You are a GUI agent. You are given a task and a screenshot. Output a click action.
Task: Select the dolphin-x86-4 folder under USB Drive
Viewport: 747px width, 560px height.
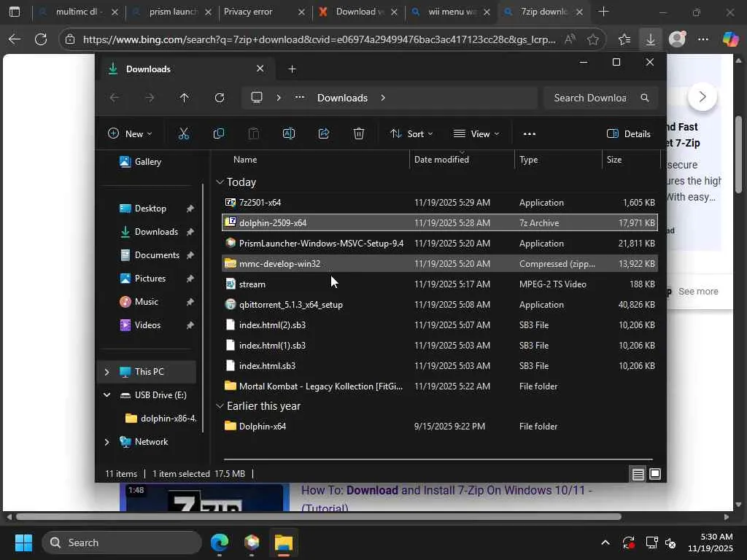point(160,419)
